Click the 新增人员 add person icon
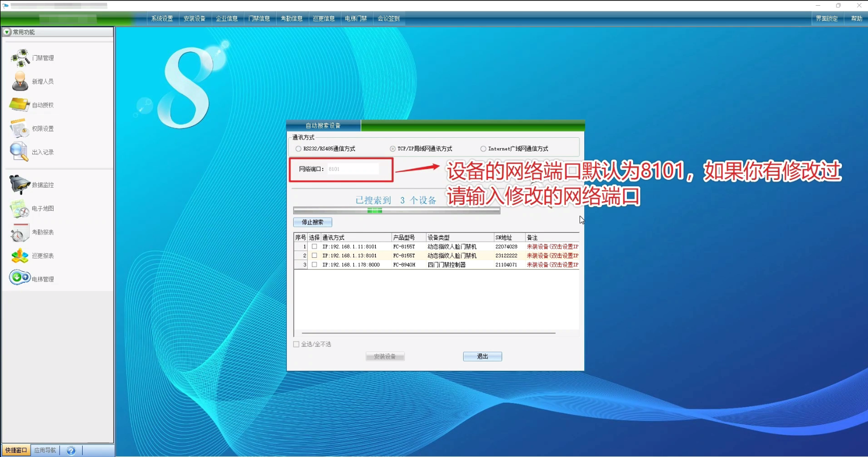The height and width of the screenshot is (457, 868). [20, 82]
